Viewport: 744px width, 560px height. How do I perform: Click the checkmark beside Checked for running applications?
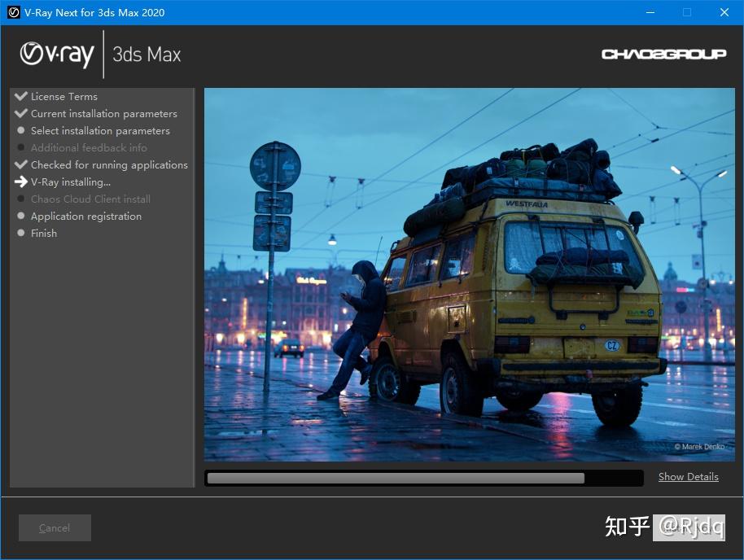click(20, 164)
